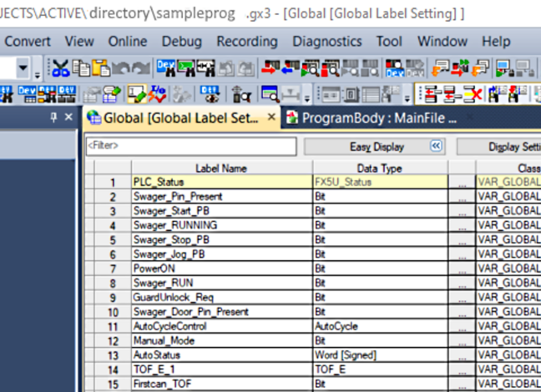Open the Convert menu
Screen dimensions: 541x392
(28, 41)
